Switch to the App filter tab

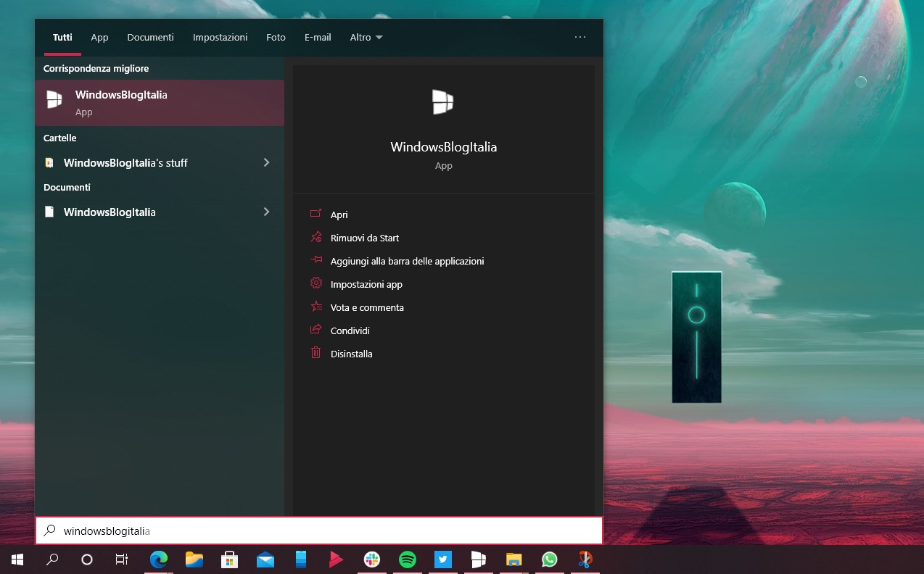pos(99,37)
